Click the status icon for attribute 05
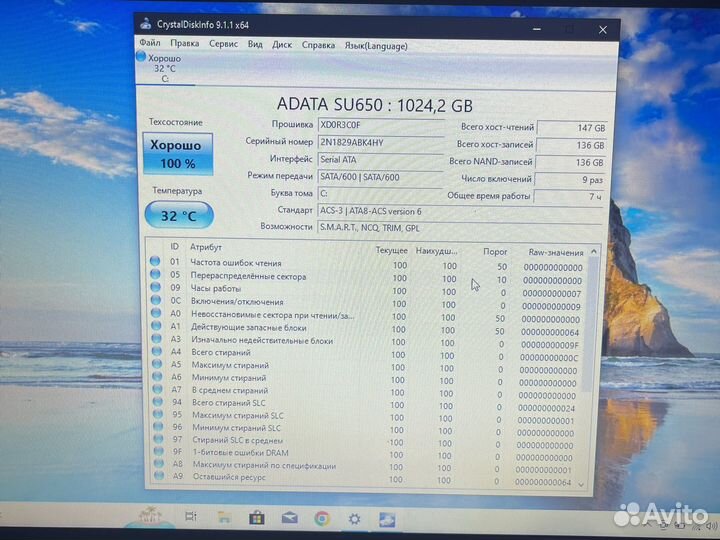 point(155,274)
